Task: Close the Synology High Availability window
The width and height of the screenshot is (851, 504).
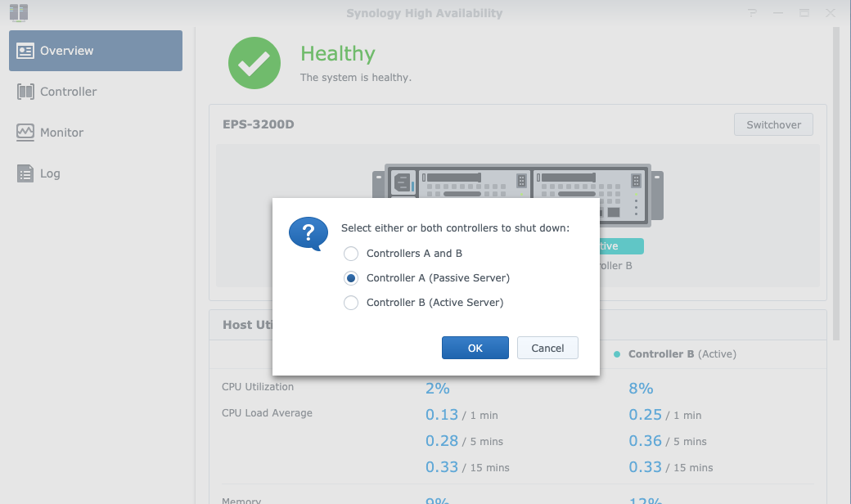Action: tap(830, 12)
